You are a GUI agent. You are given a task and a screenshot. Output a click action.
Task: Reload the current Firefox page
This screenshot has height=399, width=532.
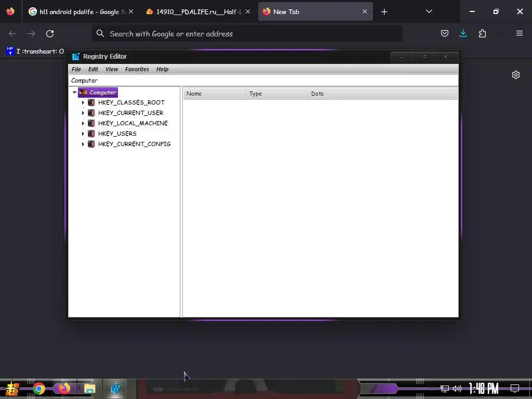click(x=50, y=34)
